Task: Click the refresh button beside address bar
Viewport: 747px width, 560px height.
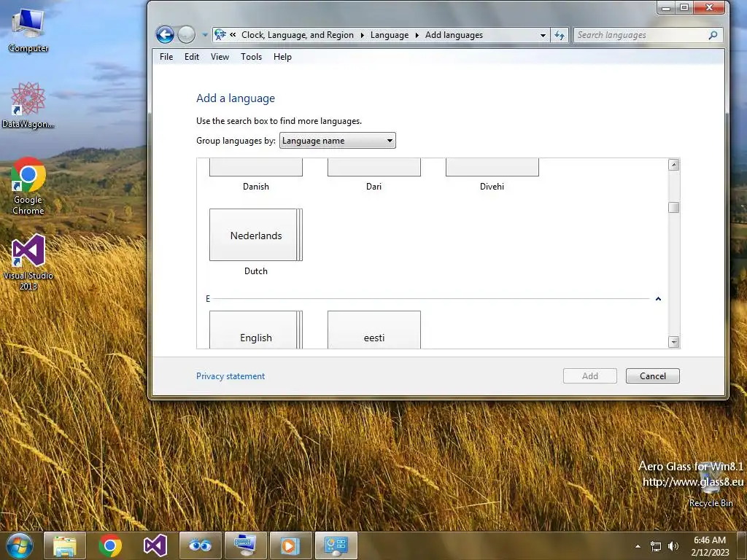Action: coord(560,35)
